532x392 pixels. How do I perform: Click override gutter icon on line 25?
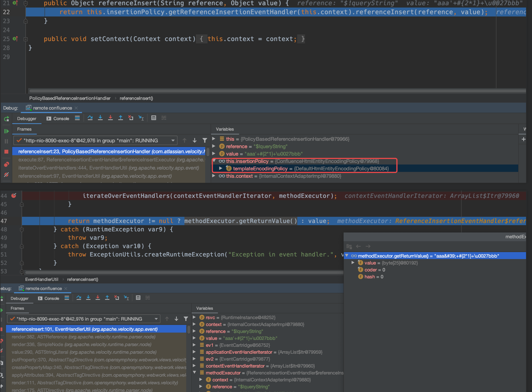pos(15,39)
